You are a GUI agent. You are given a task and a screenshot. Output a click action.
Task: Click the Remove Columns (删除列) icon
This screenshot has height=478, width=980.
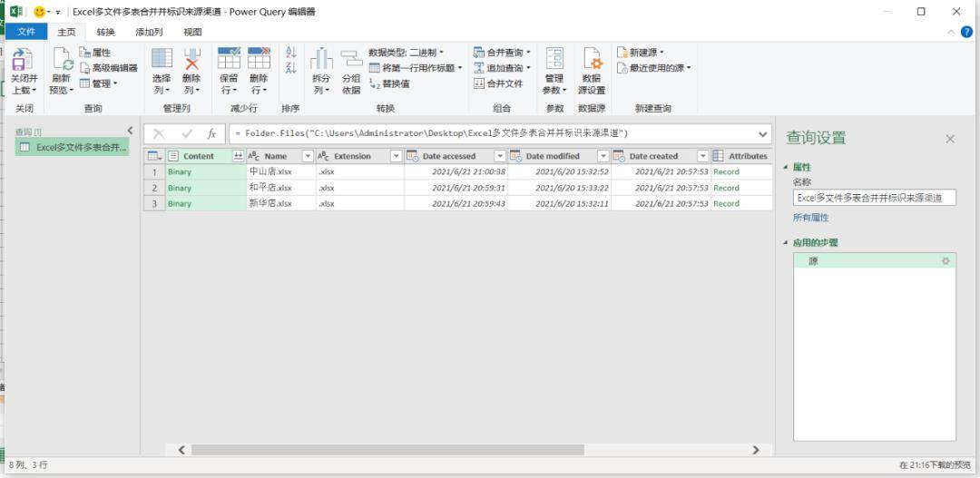coord(191,59)
